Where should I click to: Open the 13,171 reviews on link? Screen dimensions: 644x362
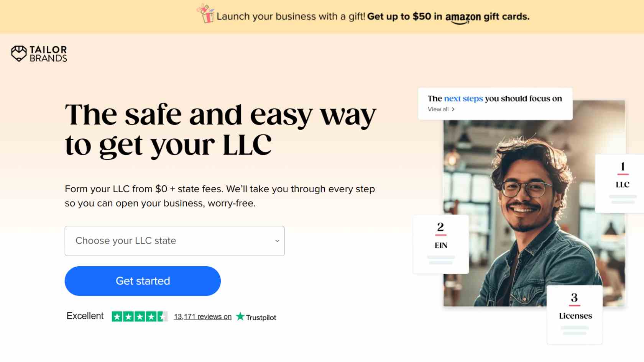[203, 317]
